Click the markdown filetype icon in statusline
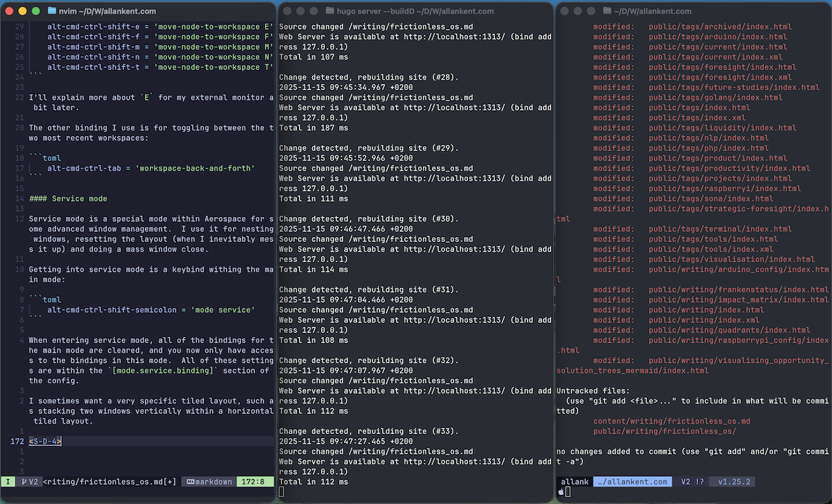The height and width of the screenshot is (504, 832). (x=189, y=482)
